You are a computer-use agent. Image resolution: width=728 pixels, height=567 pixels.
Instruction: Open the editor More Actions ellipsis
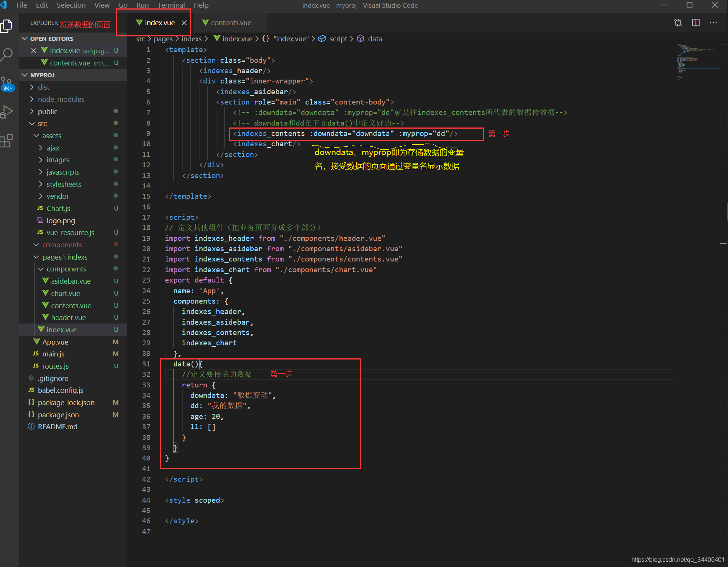coord(713,23)
